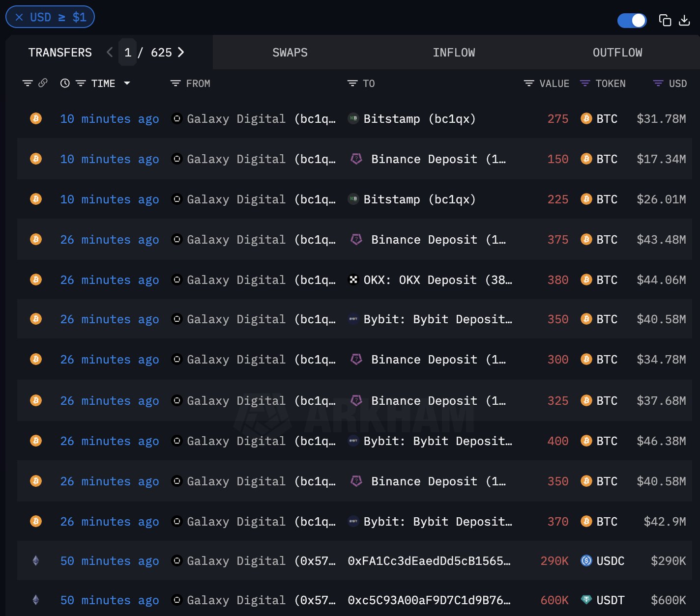
Task: Click BTC token in $31.78M row
Action: point(607,119)
